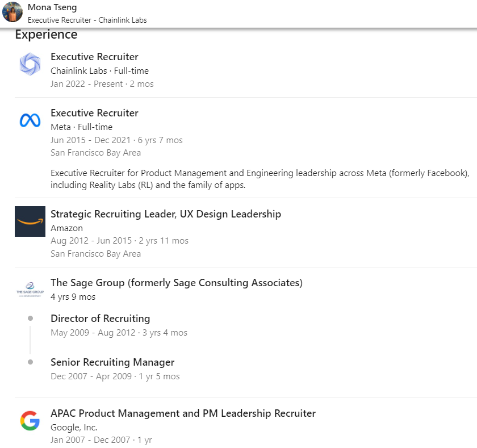Click the Experience section heading

[46, 35]
